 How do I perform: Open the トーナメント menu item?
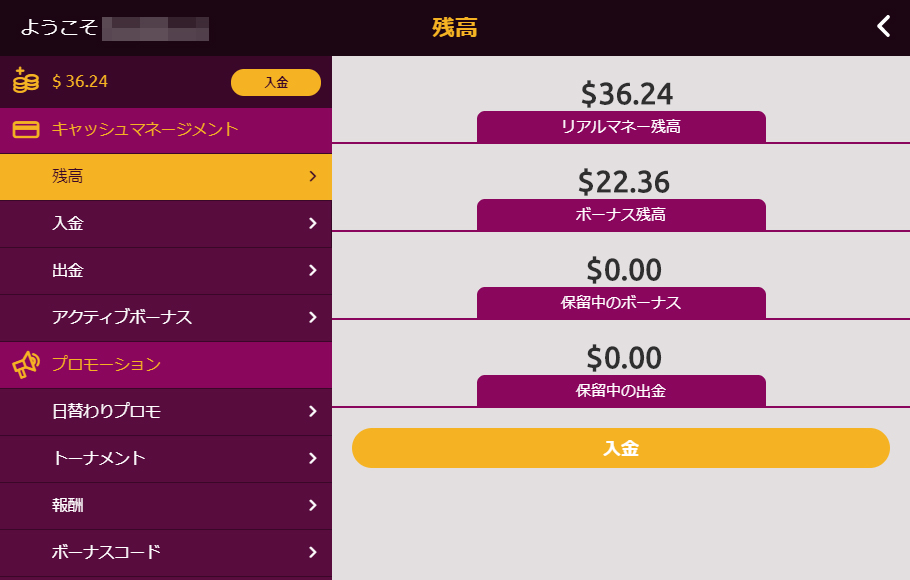165,459
